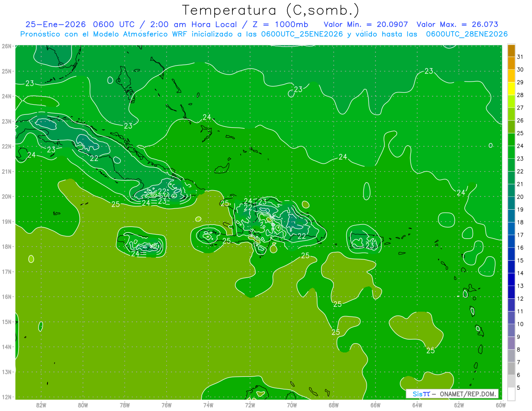The width and height of the screenshot is (532, 411).
Task: Click the SisPI ONAMET/REP.DOM. logo box
Action: coord(452,394)
